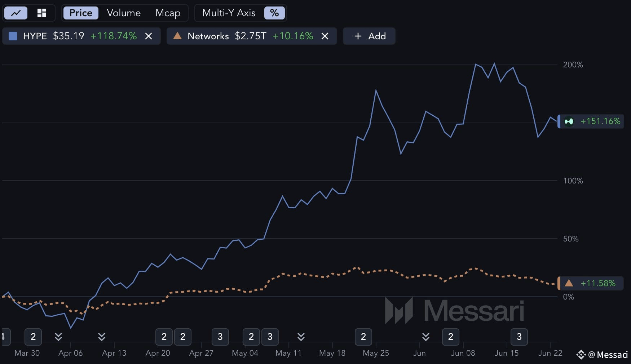Remove the Networks series with its X

[325, 36]
